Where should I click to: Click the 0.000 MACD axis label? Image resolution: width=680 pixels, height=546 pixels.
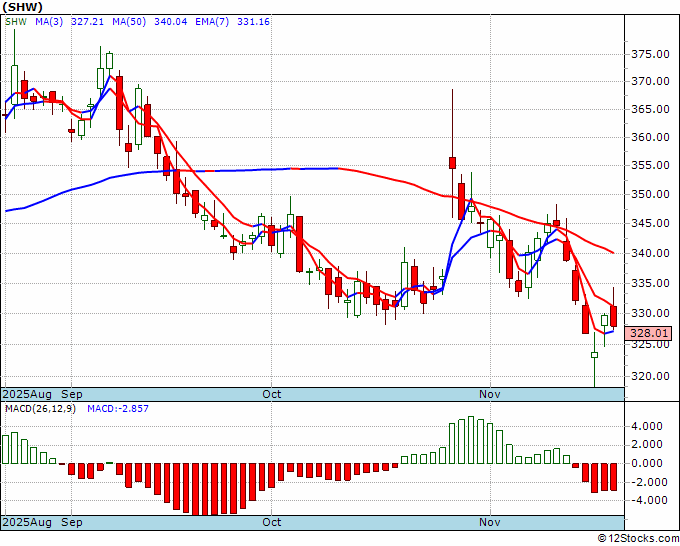pyautogui.click(x=647, y=463)
